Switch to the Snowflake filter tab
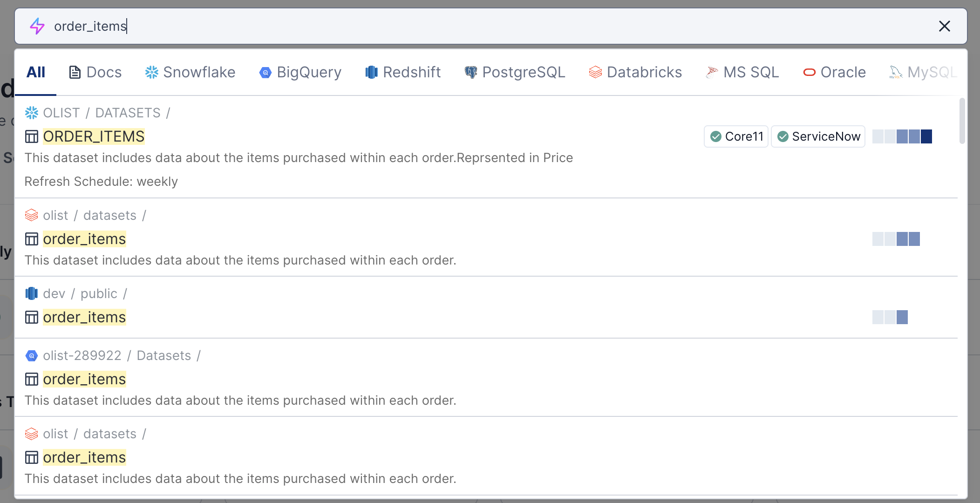The image size is (980, 503). tap(190, 72)
